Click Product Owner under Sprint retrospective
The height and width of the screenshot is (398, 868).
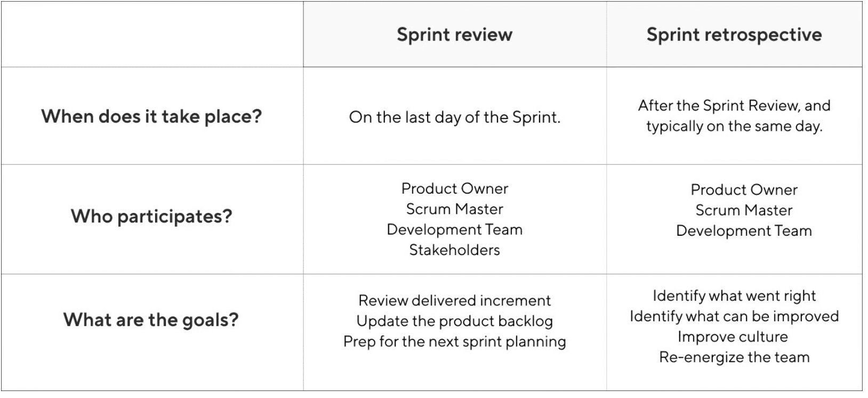pyautogui.click(x=744, y=189)
